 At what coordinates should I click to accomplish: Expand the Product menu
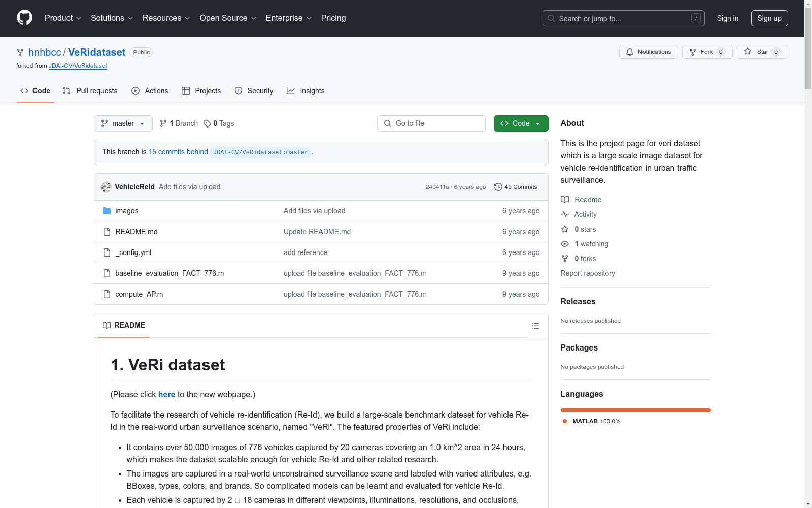click(x=63, y=18)
